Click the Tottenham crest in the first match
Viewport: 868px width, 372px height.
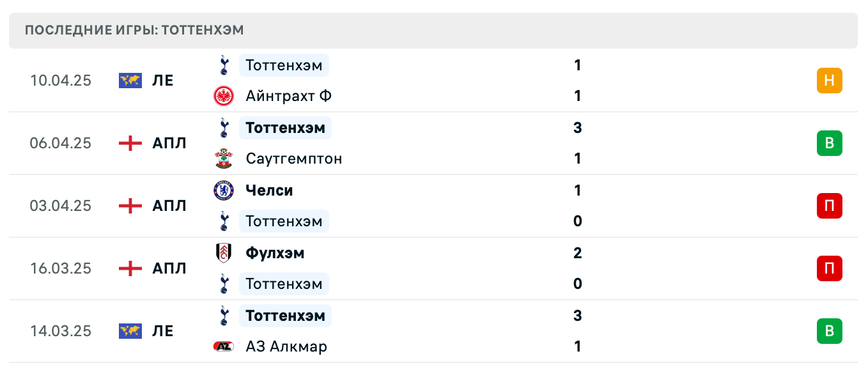point(224,65)
